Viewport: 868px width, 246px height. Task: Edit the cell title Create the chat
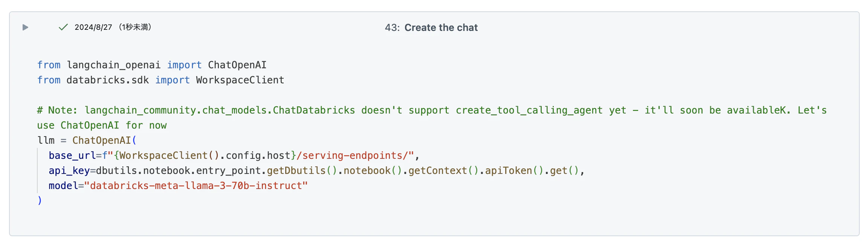(441, 28)
